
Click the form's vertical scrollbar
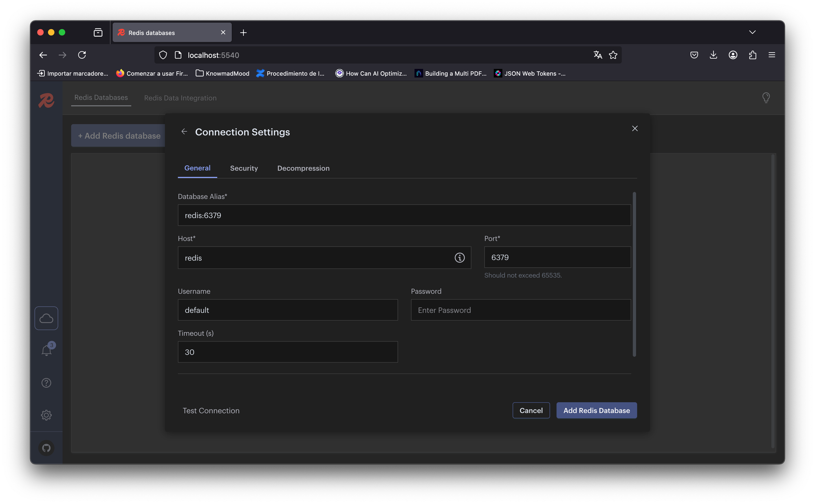point(634,274)
